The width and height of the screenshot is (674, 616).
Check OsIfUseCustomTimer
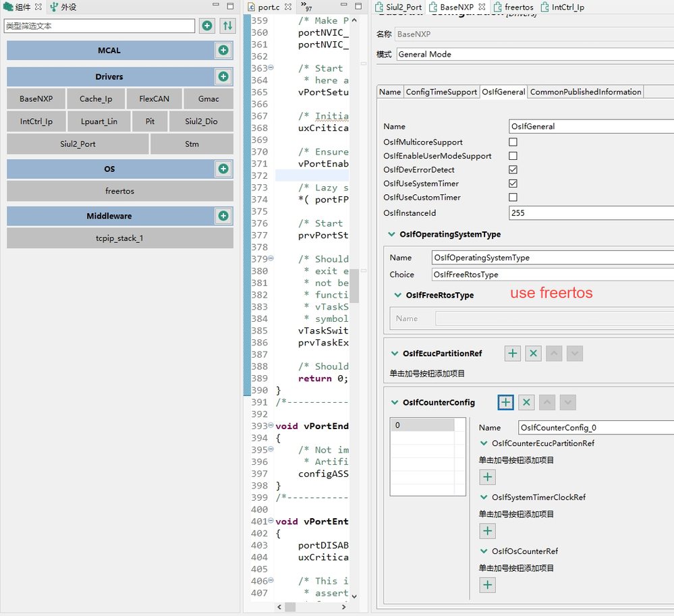click(513, 197)
